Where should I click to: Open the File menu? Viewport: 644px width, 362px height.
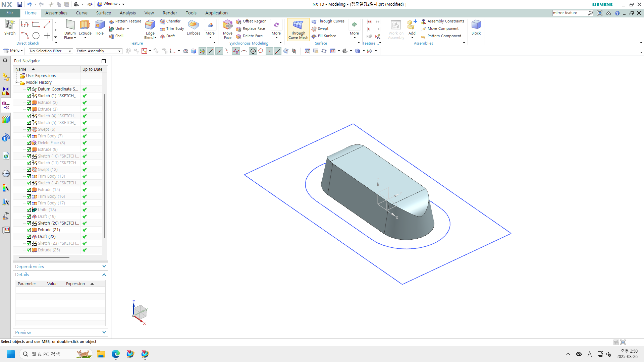coord(9,13)
